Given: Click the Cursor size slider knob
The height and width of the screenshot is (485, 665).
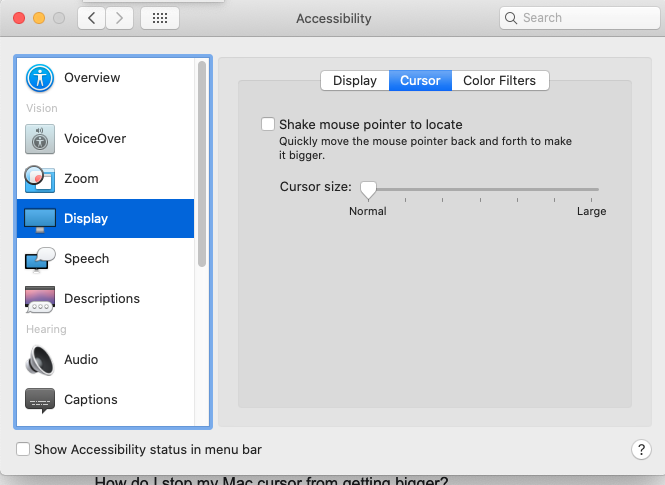Looking at the screenshot, I should tap(368, 189).
